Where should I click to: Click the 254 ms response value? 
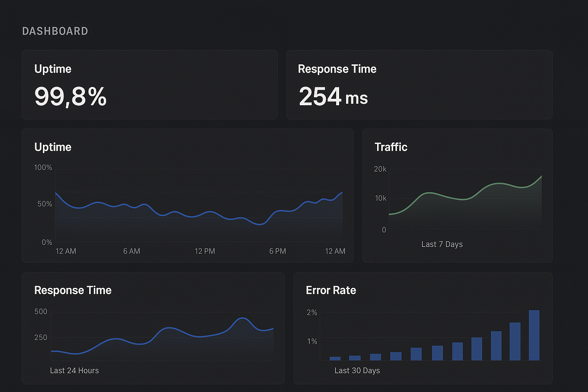coord(333,97)
